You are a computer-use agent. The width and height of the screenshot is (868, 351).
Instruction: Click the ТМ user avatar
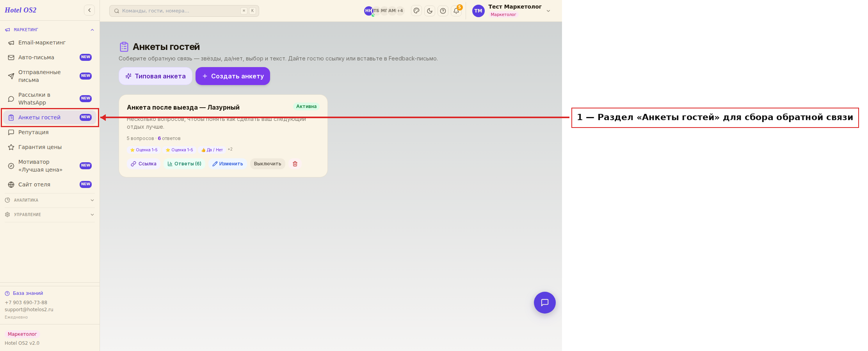[x=478, y=11]
